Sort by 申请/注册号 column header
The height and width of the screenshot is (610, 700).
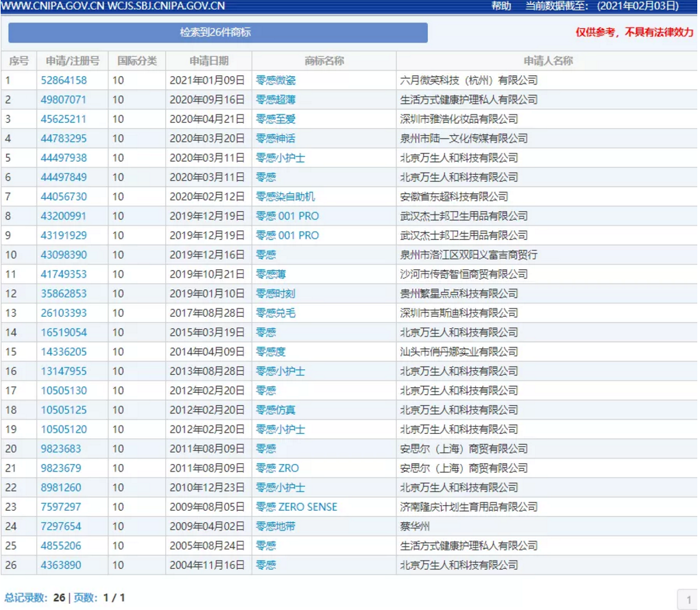point(72,61)
